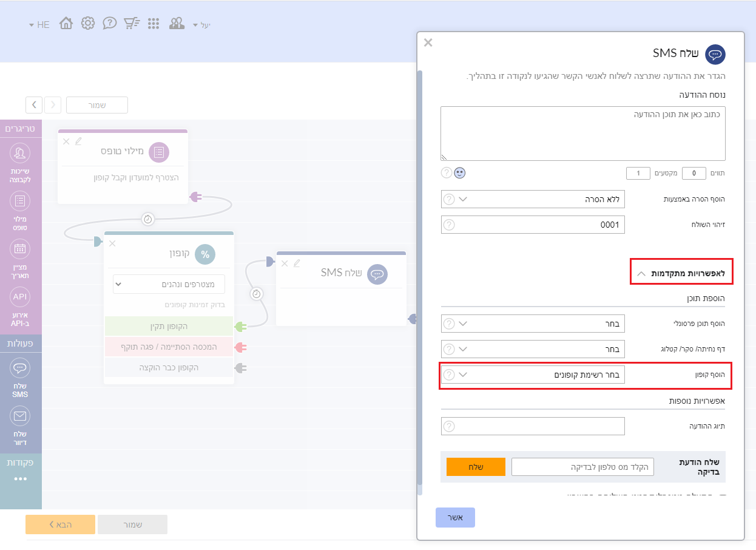Click the bottom שמור button
Viewport: 756px width, 550px height.
[x=132, y=525]
